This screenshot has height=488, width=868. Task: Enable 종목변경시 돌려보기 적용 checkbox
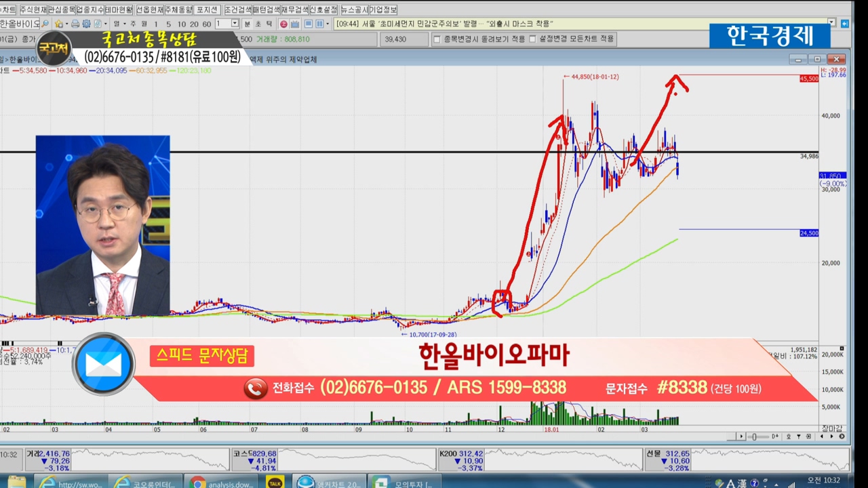437,39
